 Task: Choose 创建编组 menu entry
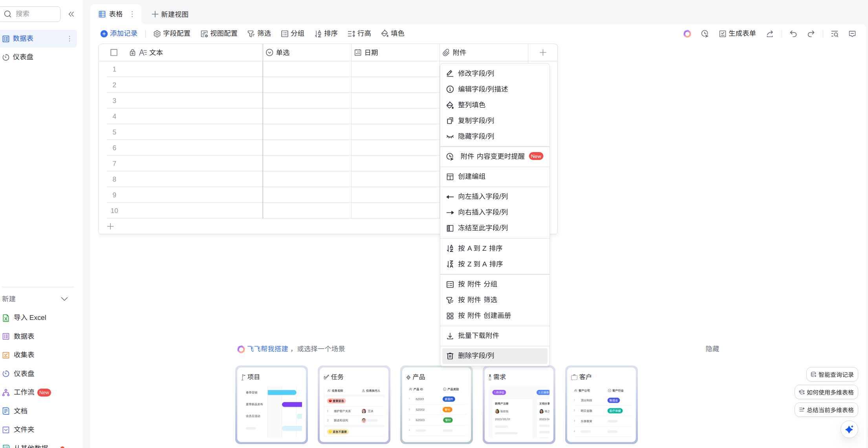point(494,176)
